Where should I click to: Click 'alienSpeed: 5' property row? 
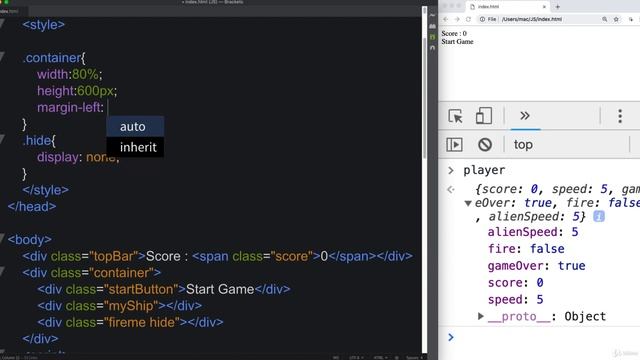[533, 232]
